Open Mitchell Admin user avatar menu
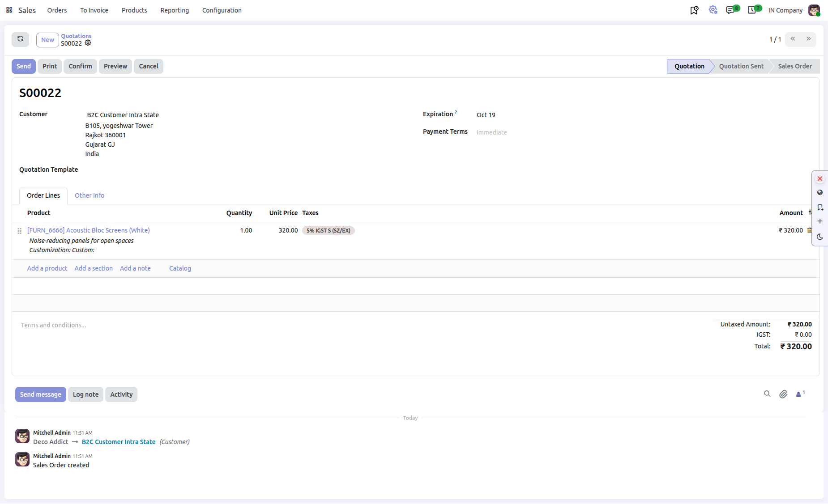The width and height of the screenshot is (828, 504). tap(814, 10)
